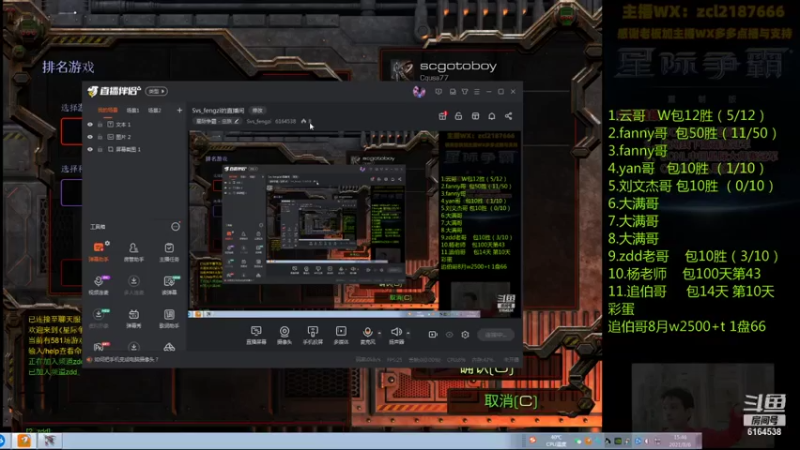Open the StarCraft icon on Windows taskbar
The width and height of the screenshot is (800, 450).
[49, 440]
